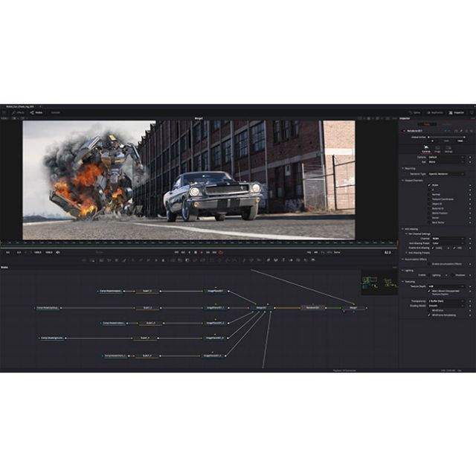Select the Merge1 node in flow
This screenshot has height=476, width=476.
[x=353, y=307]
